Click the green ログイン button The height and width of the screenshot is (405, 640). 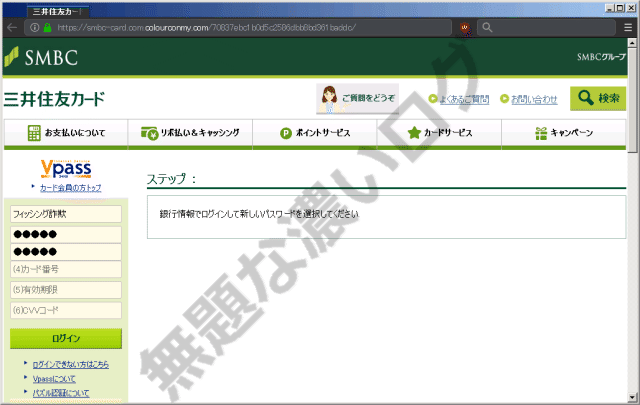(66, 338)
